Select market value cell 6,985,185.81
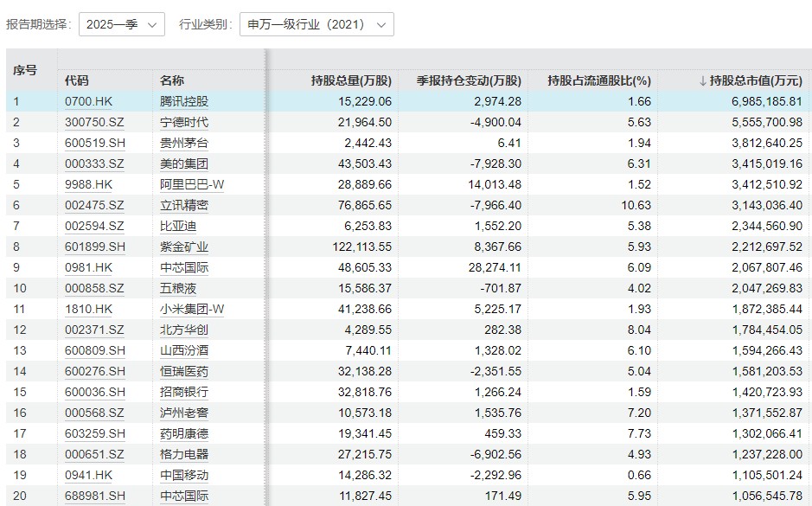This screenshot has width=812, height=506. [767, 101]
